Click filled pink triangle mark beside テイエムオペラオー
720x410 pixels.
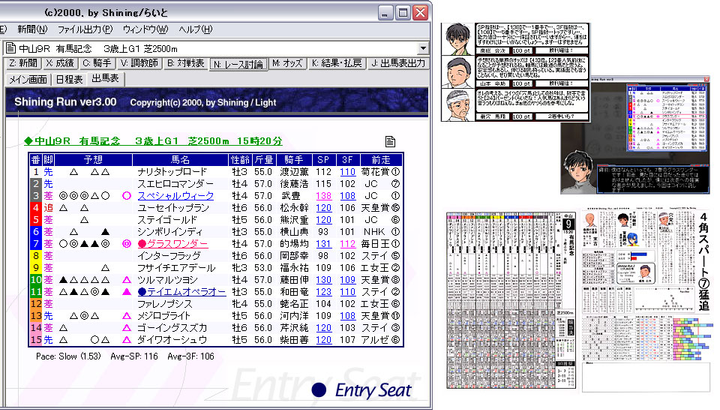[x=127, y=292]
